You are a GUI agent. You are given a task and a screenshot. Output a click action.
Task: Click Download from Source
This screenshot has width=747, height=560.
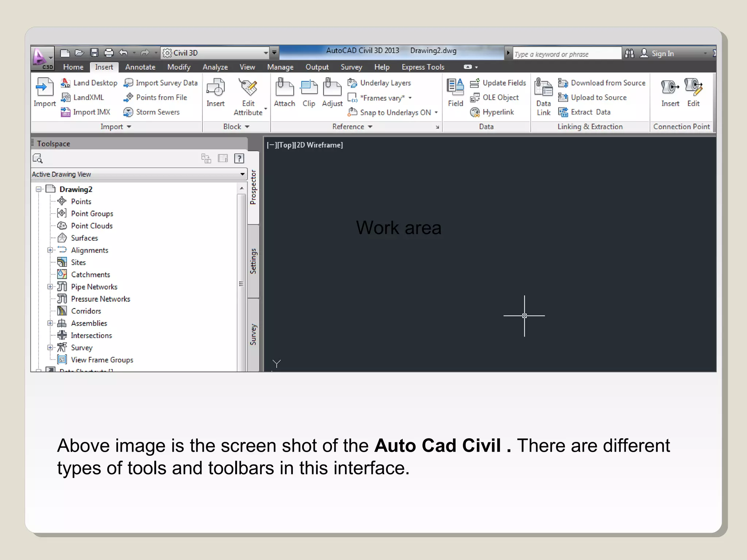click(x=602, y=83)
